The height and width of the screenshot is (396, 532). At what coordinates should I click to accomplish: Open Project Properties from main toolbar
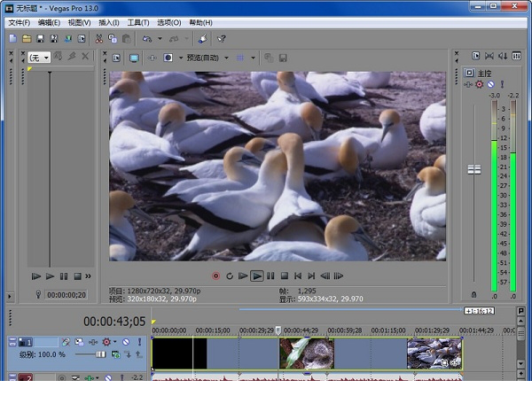coord(82,39)
